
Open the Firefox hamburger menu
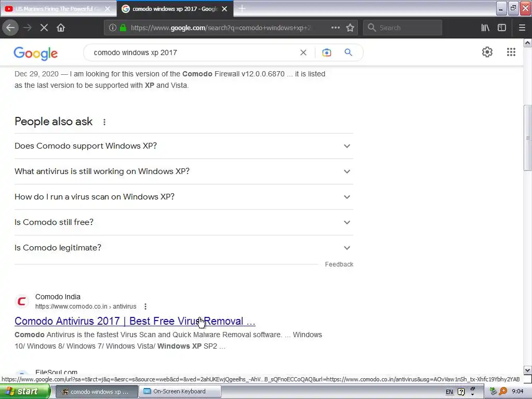[x=522, y=28]
